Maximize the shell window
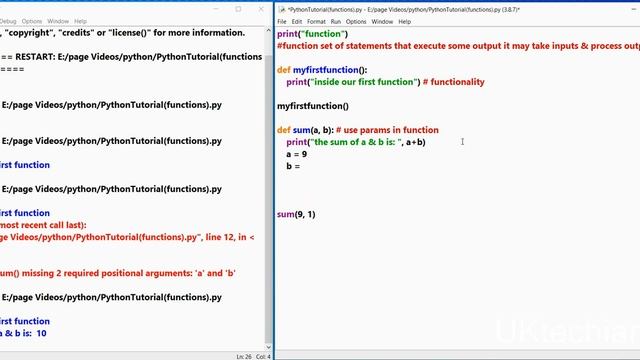The height and width of the screenshot is (360, 640). coord(238,9)
